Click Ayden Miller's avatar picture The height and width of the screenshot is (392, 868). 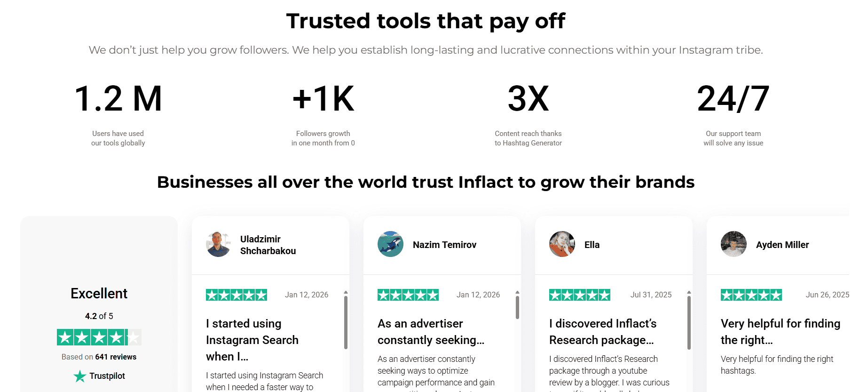coord(734,244)
